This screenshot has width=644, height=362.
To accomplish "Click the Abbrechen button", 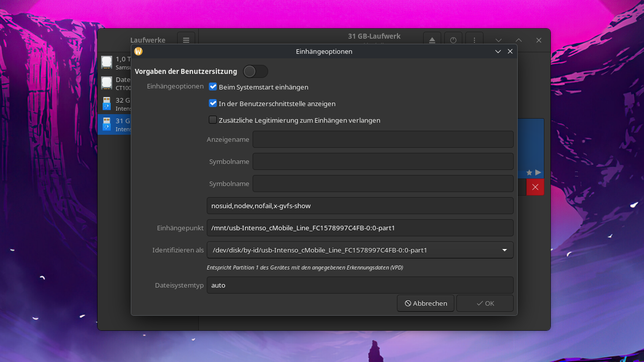I will (x=426, y=303).
